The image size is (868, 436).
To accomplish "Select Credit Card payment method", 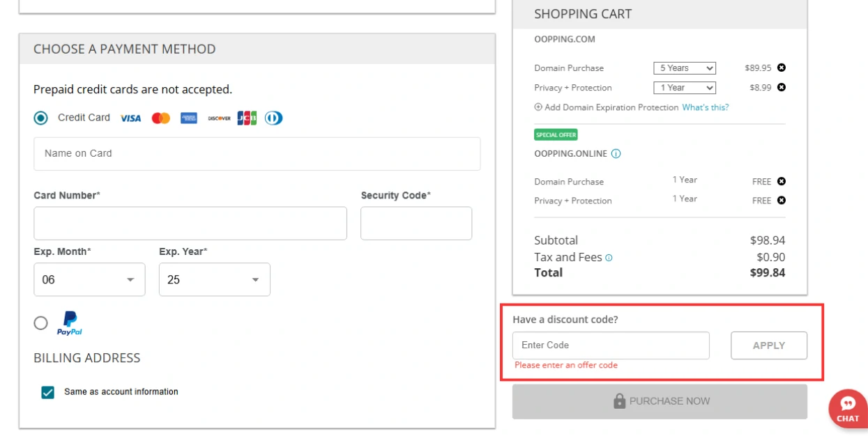I will coord(41,118).
